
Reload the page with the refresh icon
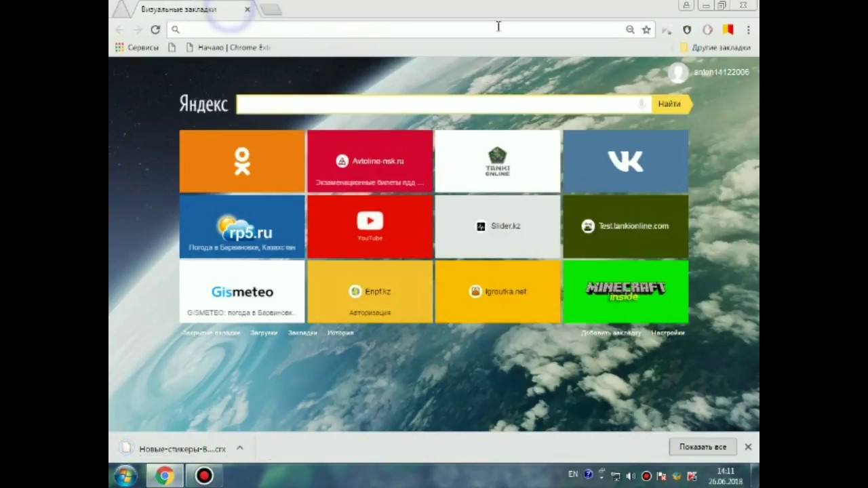click(x=155, y=29)
